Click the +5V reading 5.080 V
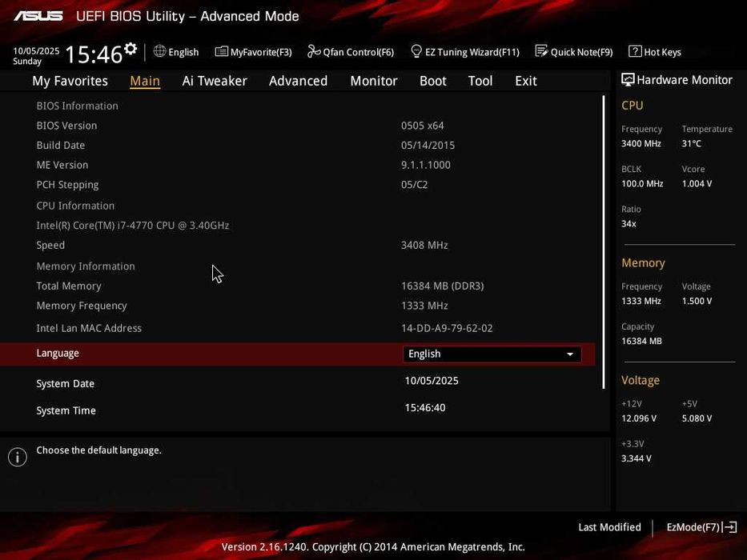The height and width of the screenshot is (560, 747). pos(697,418)
